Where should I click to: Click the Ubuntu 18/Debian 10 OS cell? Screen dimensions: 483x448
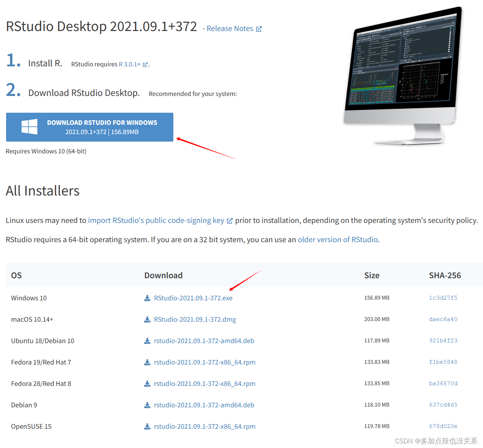43,341
